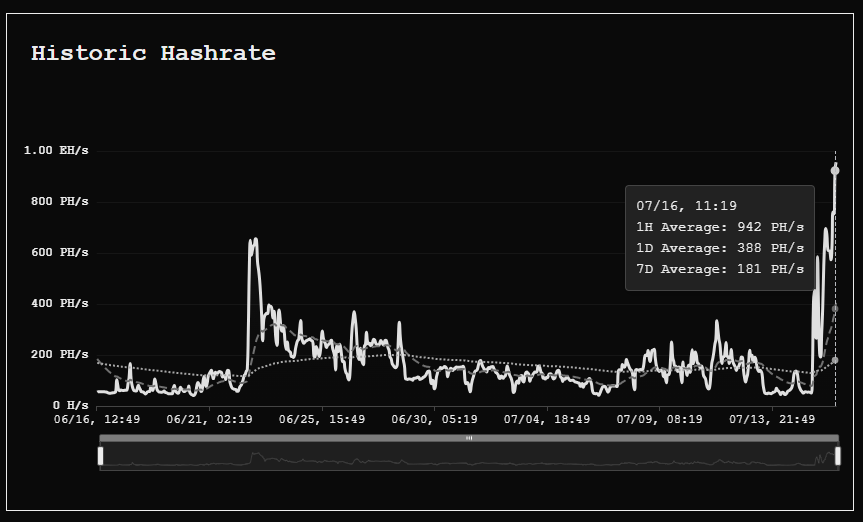Click the 7D average data point marker
The width and height of the screenshot is (863, 522).
coord(835,360)
